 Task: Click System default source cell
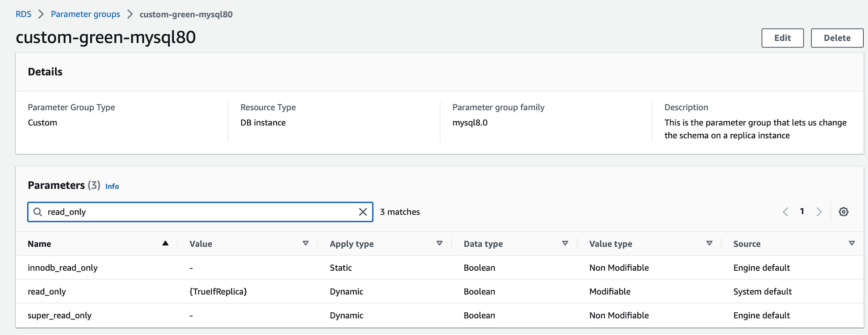tap(762, 292)
